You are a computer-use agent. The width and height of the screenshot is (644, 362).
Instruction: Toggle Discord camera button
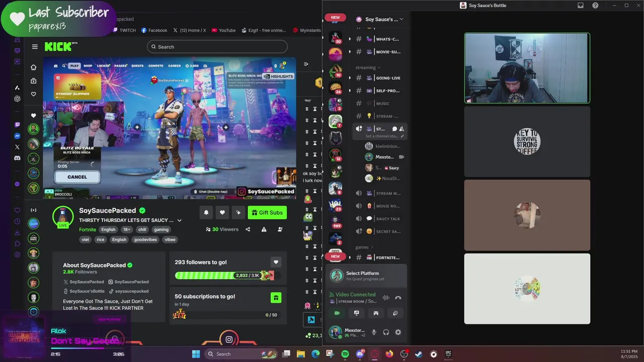click(x=337, y=313)
